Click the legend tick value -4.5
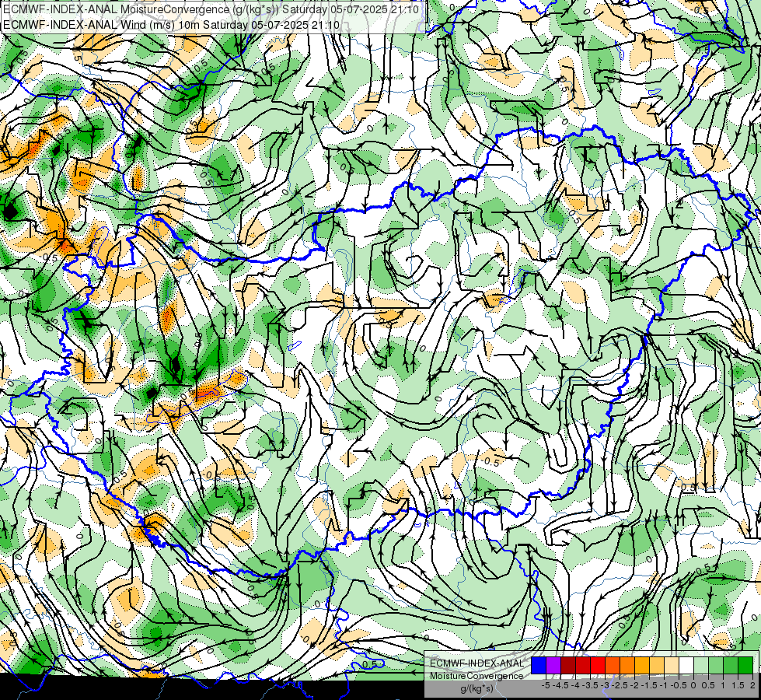 [560, 685]
